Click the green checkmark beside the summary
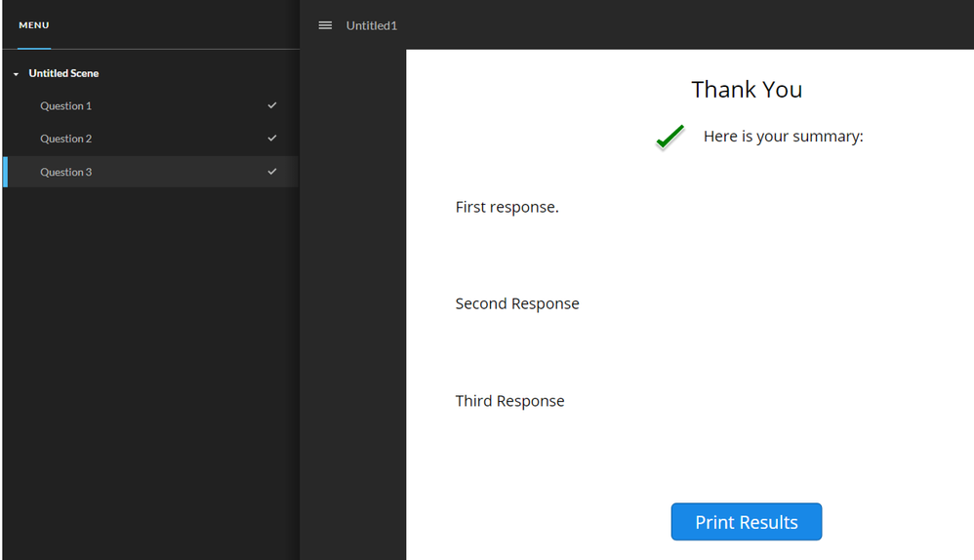The width and height of the screenshot is (974, 560). pos(670,138)
